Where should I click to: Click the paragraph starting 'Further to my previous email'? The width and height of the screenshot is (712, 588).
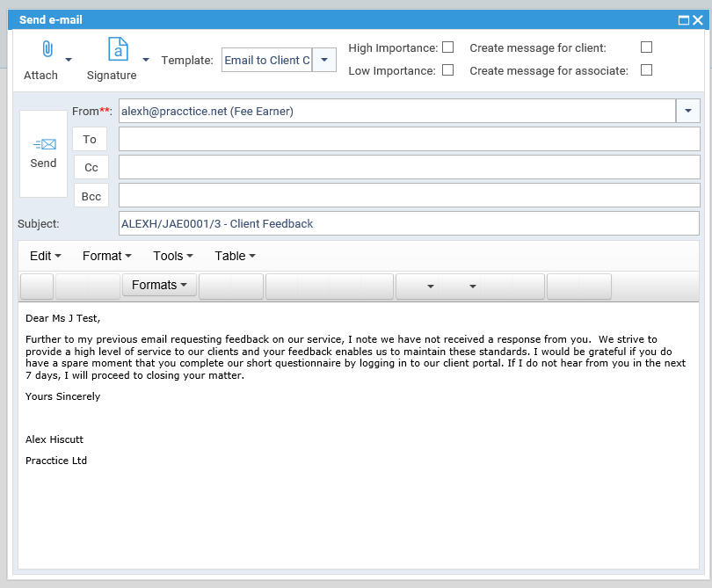[355, 358]
